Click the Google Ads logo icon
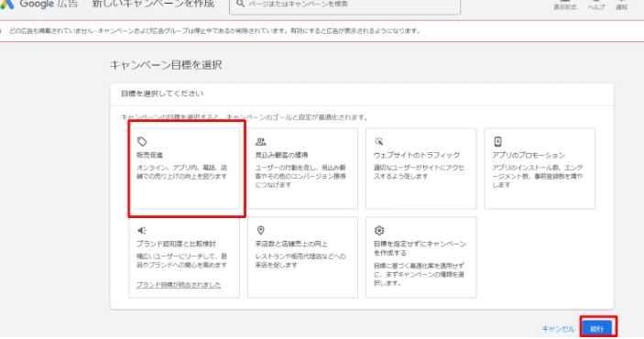 [6, 4]
